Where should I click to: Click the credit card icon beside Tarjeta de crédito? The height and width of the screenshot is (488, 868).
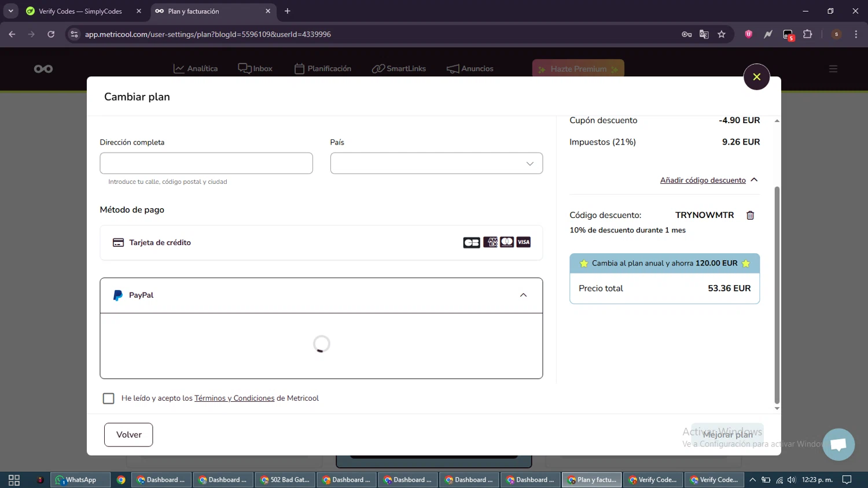[x=118, y=243]
